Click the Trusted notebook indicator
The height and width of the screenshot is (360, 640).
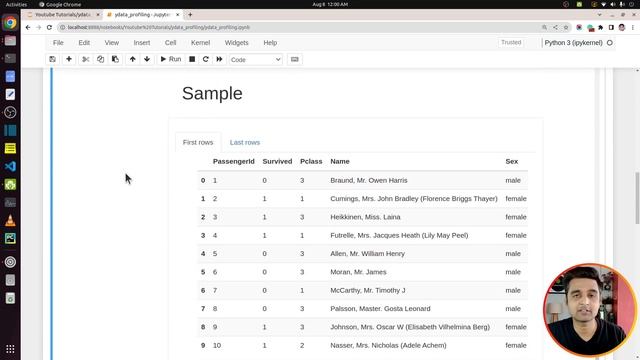pyautogui.click(x=511, y=42)
